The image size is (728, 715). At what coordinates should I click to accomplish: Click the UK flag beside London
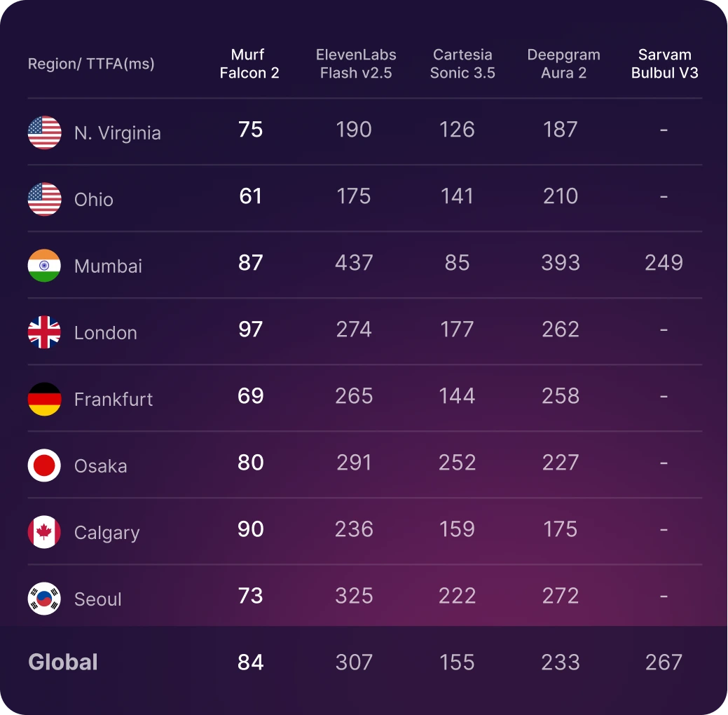pyautogui.click(x=44, y=332)
